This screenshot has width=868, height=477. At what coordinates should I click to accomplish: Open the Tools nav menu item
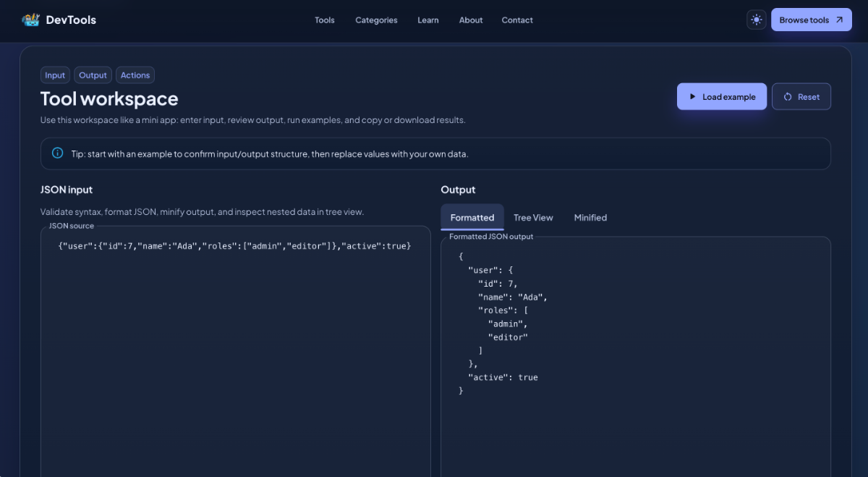(325, 20)
